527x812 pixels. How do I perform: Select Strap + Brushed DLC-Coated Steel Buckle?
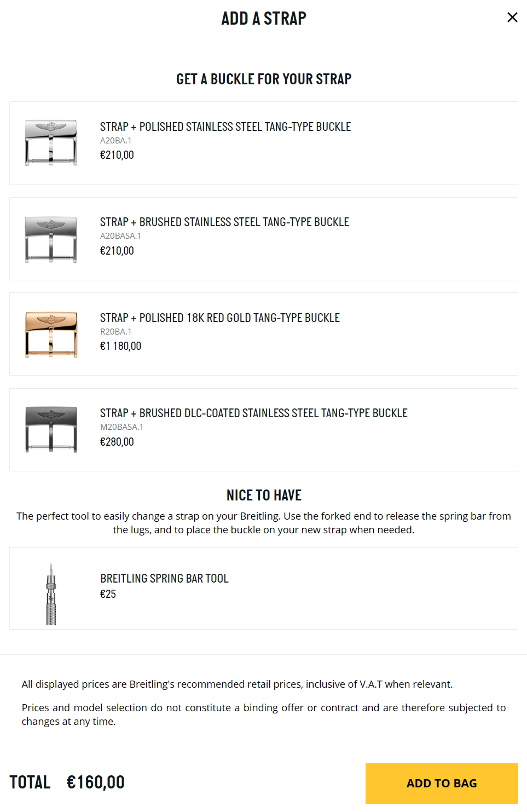[x=264, y=430]
